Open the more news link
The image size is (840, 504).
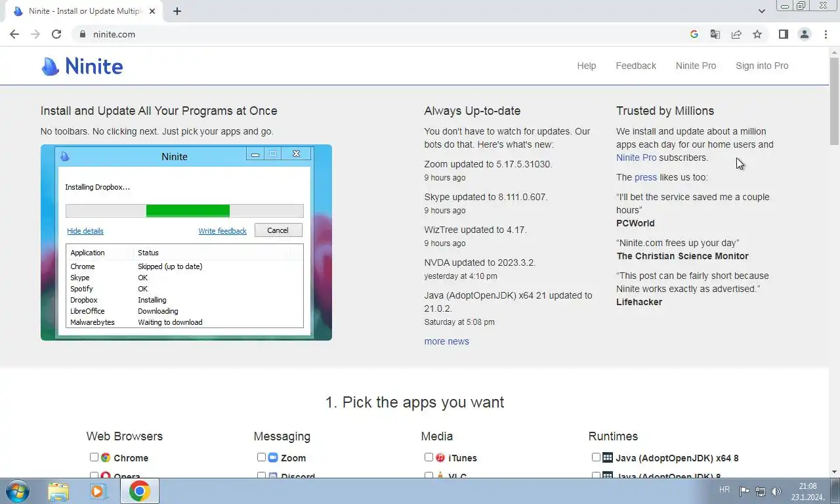(446, 341)
